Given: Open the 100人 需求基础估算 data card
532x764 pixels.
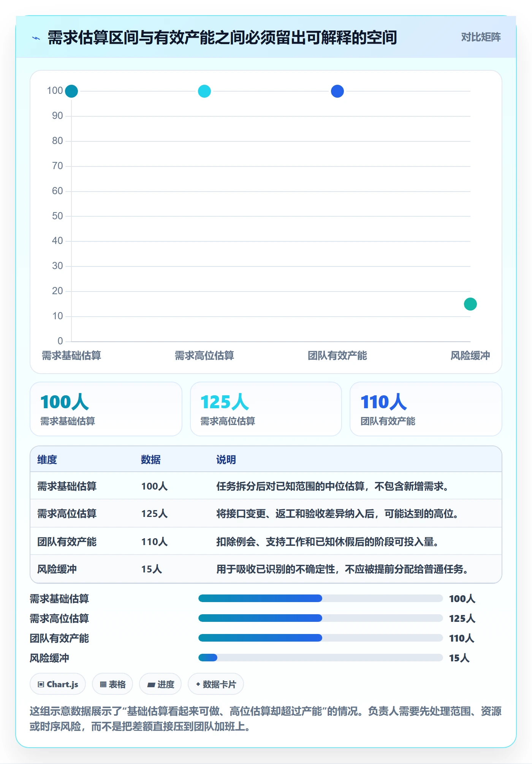Looking at the screenshot, I should coord(106,409).
